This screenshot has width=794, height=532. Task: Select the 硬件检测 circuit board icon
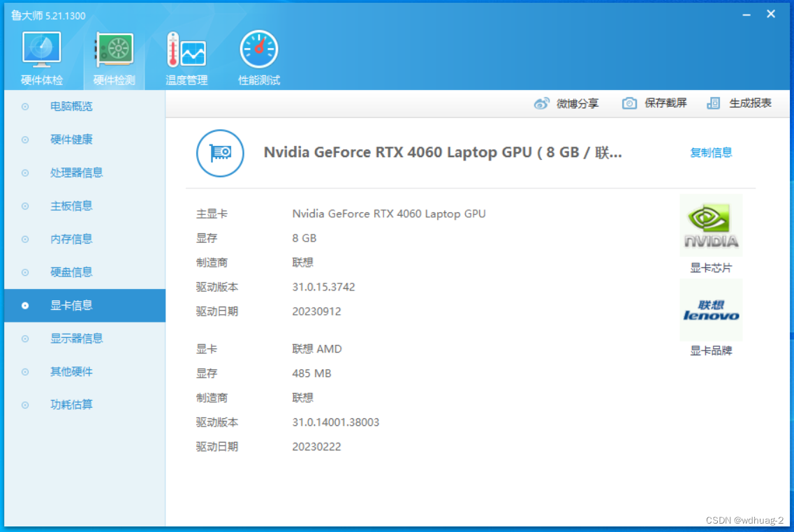(x=114, y=49)
